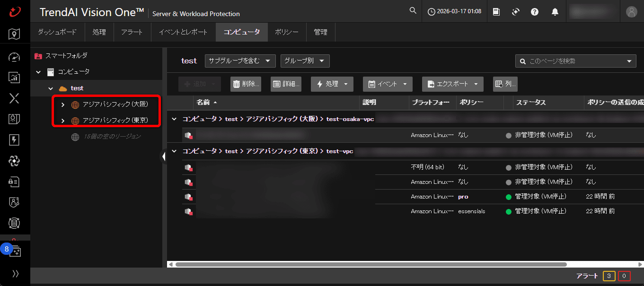Viewport: 644px width, 286px height.
Task: Collapse the test-vpc group row
Action: 174,151
